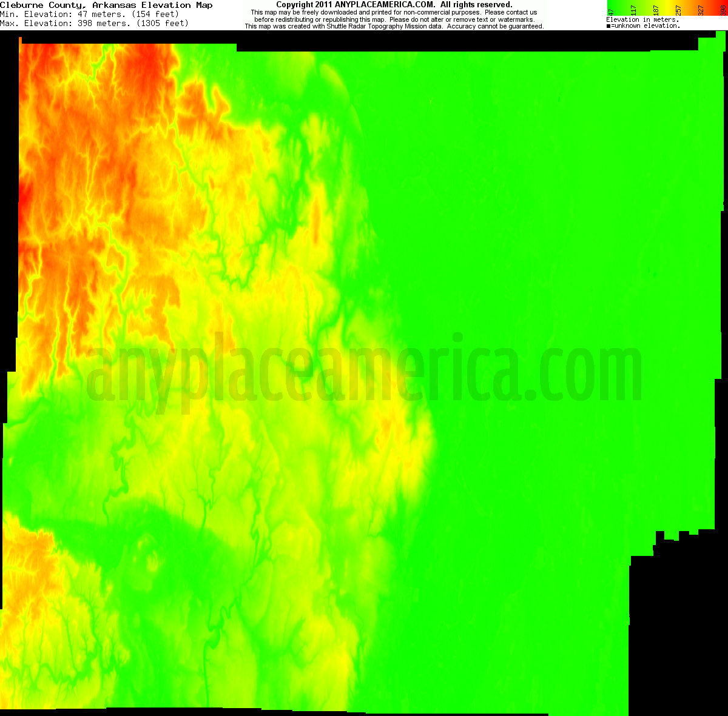The width and height of the screenshot is (728, 716).
Task: Click the 'Cleburne County, Arkansas Elevation Map' title
Action: pos(107,5)
